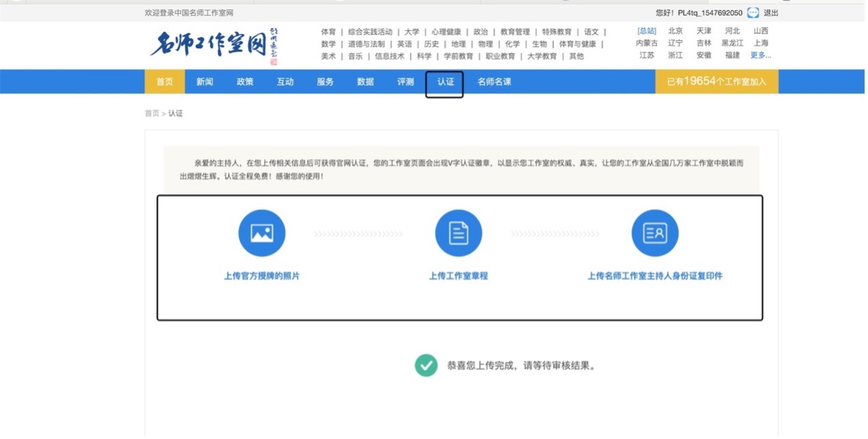The width and height of the screenshot is (868, 439).
Task: Click the 名师工作室网 site logo
Action: [214, 45]
